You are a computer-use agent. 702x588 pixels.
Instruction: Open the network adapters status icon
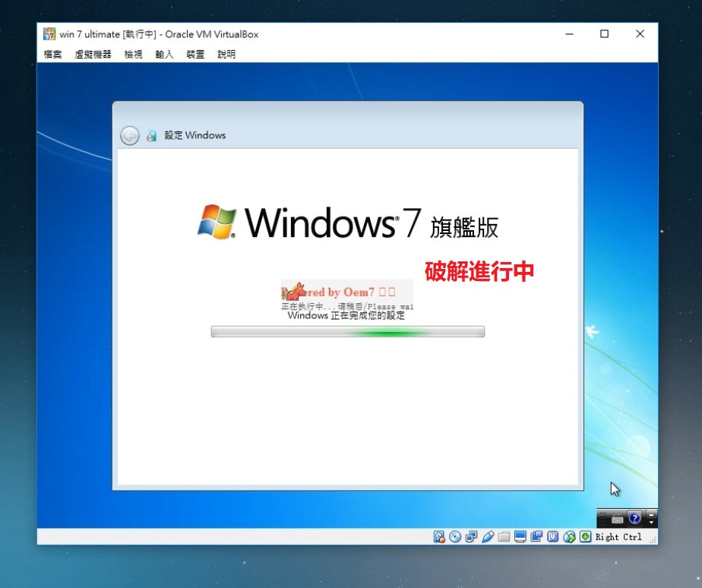pos(471,536)
